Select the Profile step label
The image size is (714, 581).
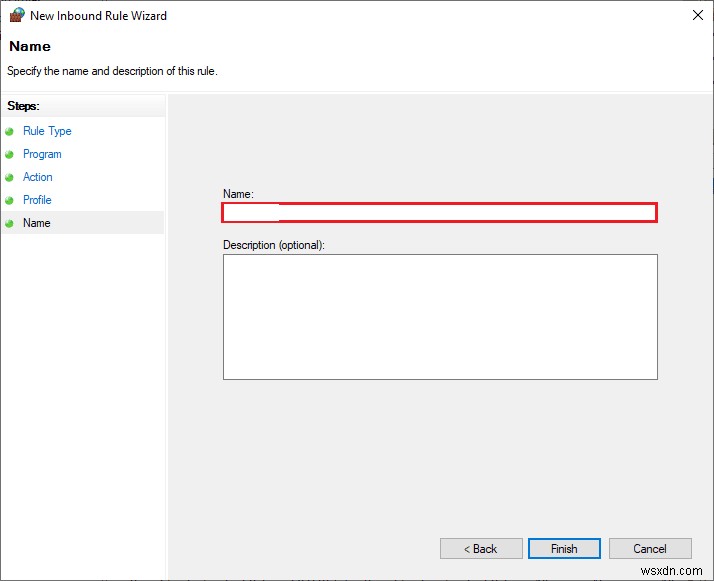(37, 200)
